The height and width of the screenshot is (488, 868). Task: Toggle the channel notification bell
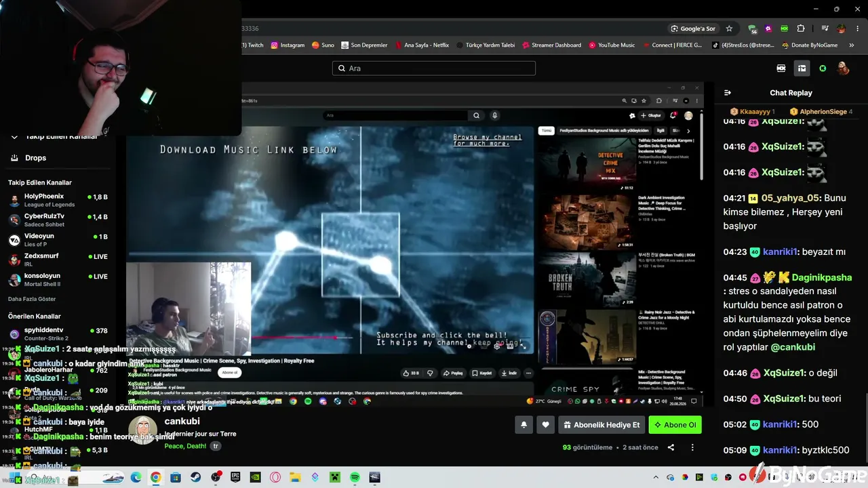pyautogui.click(x=524, y=425)
